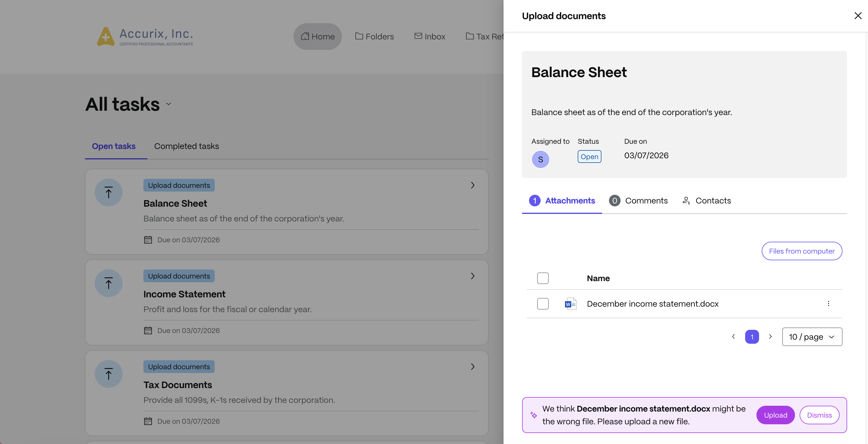Click the Balance Sheet task title in list
The height and width of the screenshot is (444, 868).
click(x=175, y=204)
